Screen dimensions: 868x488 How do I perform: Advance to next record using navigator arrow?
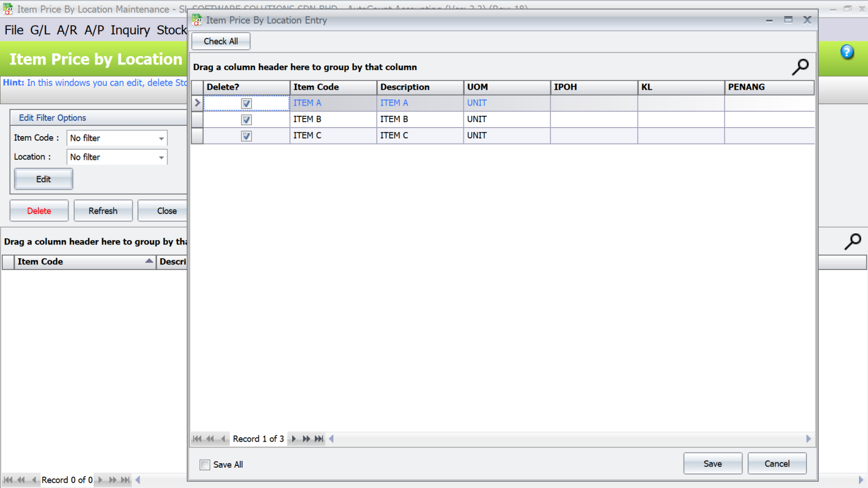pos(293,438)
